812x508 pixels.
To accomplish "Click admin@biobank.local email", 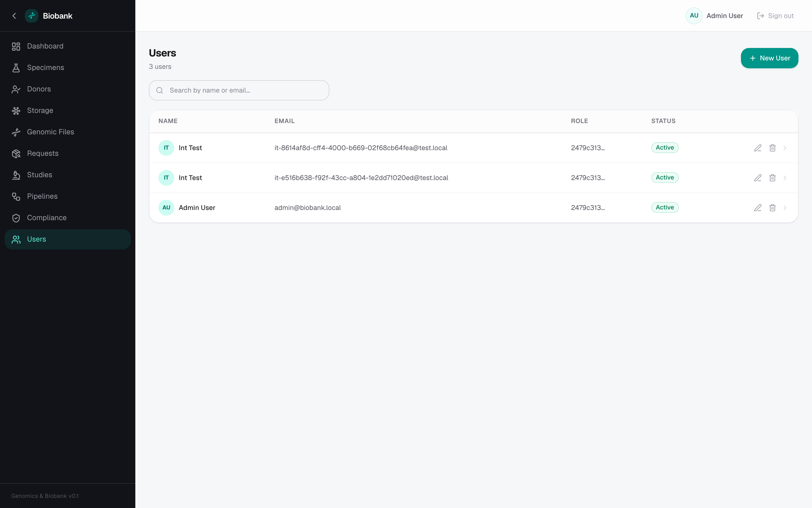I will [x=307, y=208].
